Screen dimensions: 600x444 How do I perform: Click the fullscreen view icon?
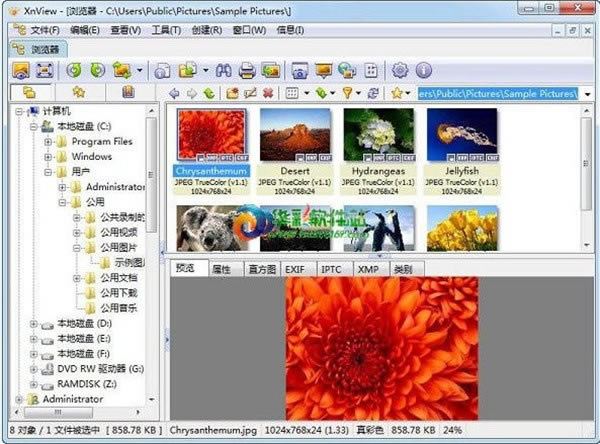[x=45, y=70]
